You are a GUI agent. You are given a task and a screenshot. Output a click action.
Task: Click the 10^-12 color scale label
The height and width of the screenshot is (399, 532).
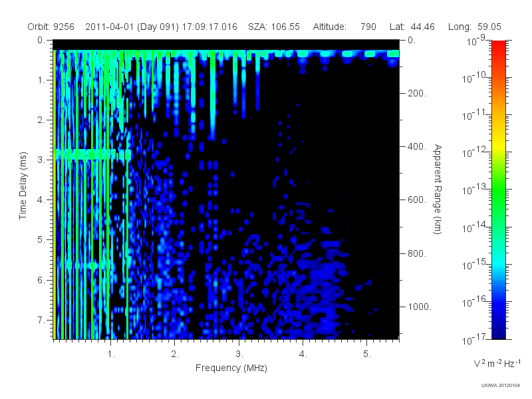pyautogui.click(x=475, y=152)
